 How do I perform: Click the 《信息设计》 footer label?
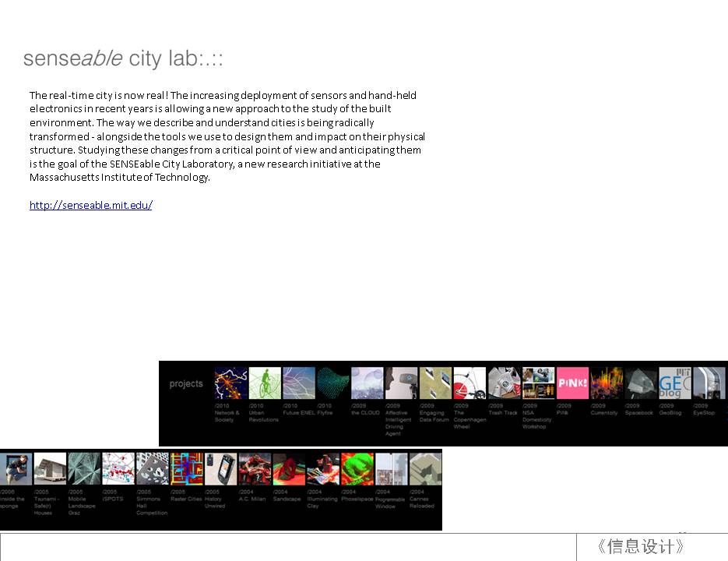(x=641, y=547)
